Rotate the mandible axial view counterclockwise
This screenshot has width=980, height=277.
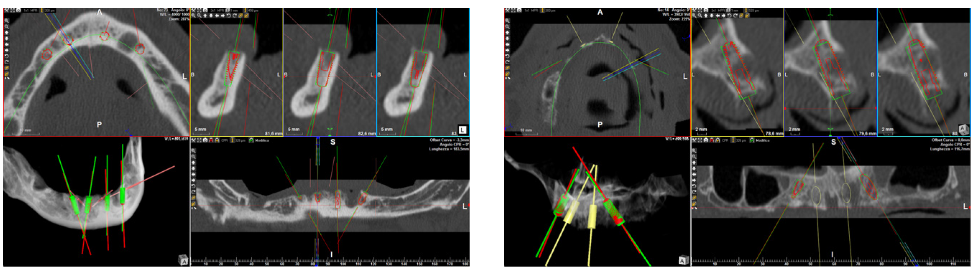point(7,56)
